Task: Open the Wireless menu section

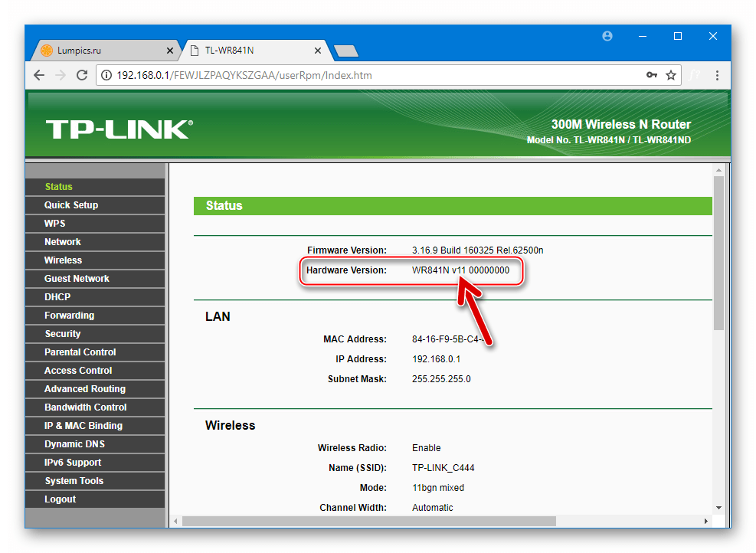Action: tap(95, 260)
